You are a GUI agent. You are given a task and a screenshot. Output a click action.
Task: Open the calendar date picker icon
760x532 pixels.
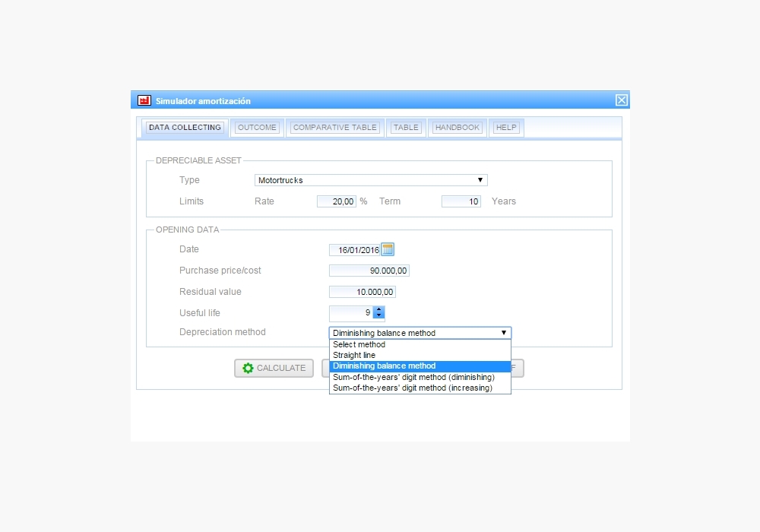388,249
